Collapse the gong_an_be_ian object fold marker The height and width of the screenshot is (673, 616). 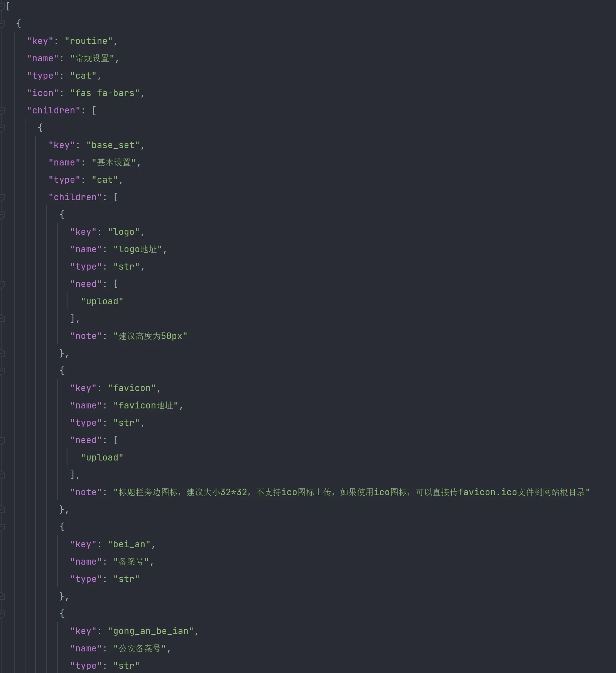coord(2,614)
